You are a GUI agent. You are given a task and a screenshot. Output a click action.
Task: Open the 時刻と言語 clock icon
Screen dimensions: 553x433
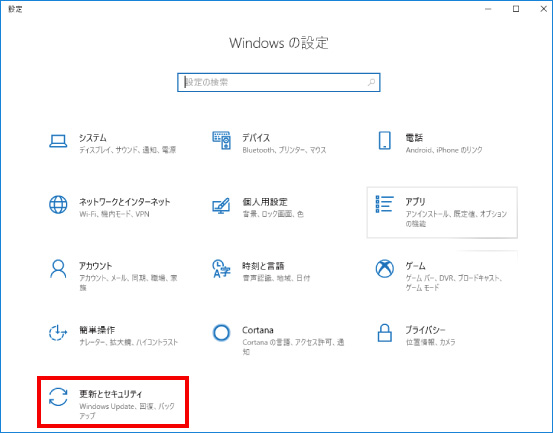click(221, 269)
